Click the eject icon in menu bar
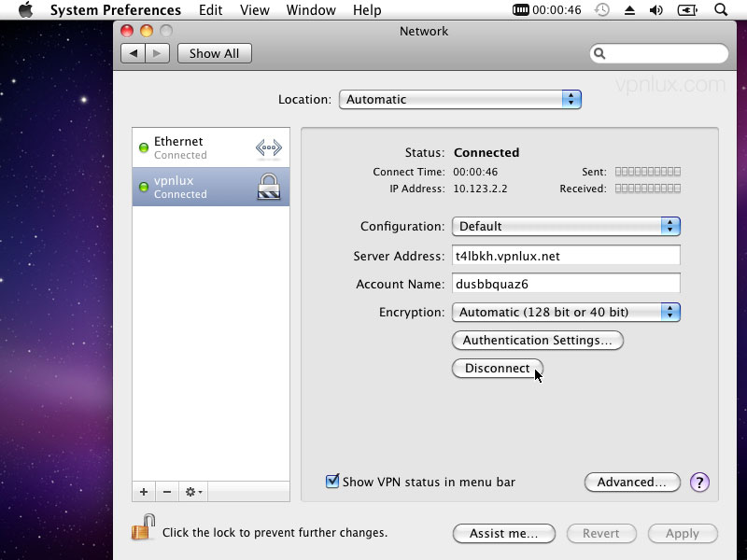The height and width of the screenshot is (560, 747). (x=629, y=10)
